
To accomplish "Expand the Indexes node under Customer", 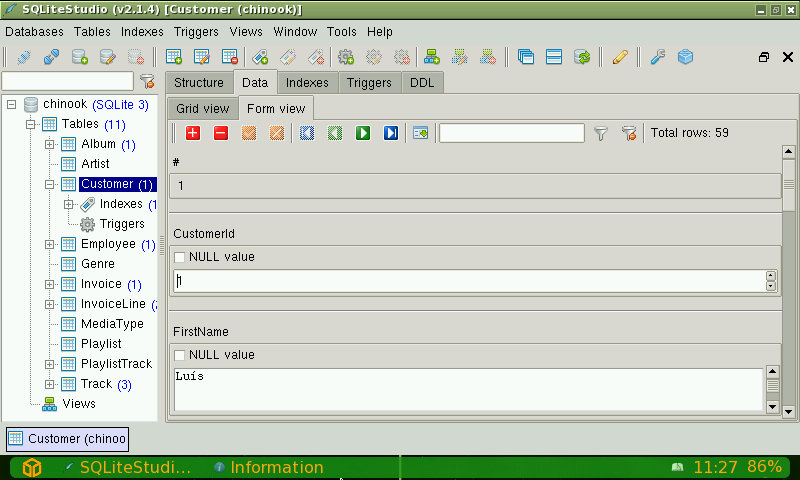I will pos(68,205).
